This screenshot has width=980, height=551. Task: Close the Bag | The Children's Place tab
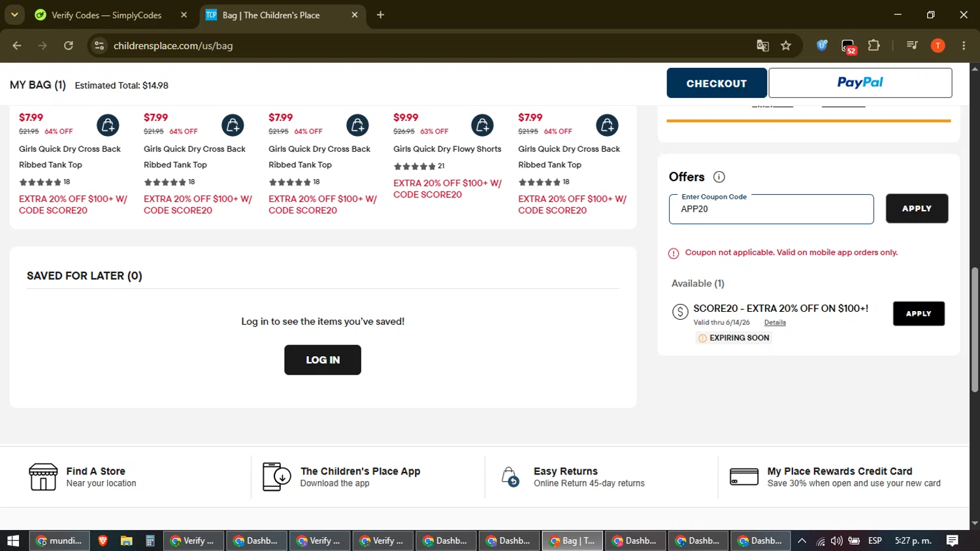click(355, 15)
